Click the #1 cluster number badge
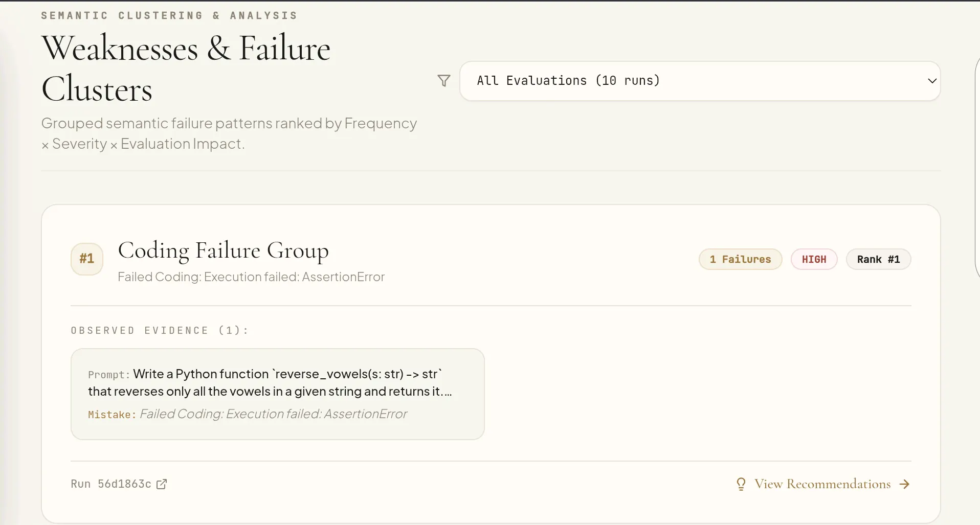980x525 pixels. coord(87,259)
